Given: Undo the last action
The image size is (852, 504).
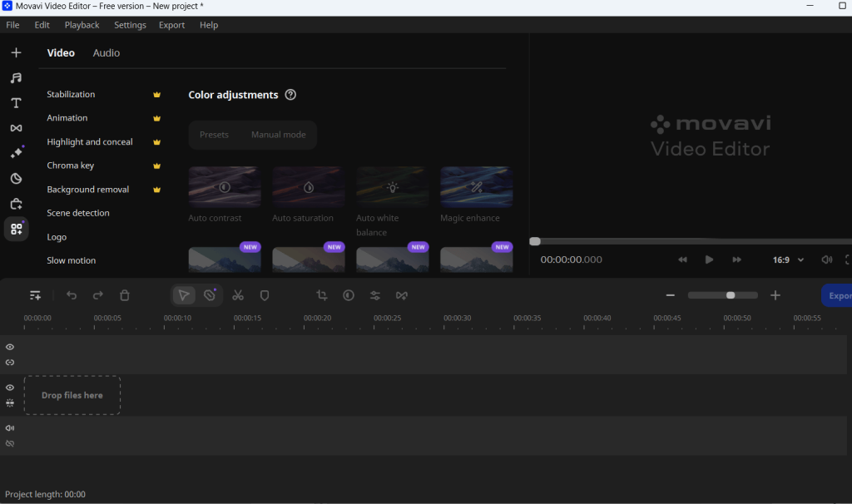Looking at the screenshot, I should tap(72, 295).
